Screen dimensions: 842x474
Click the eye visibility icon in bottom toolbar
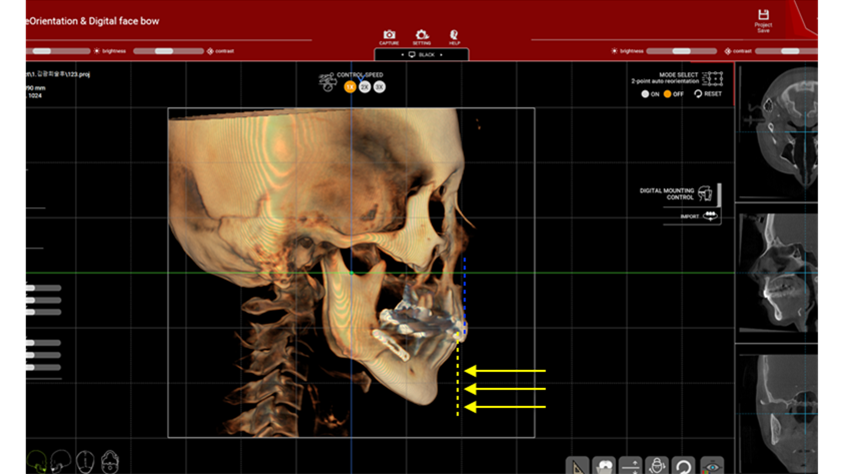[712, 465]
